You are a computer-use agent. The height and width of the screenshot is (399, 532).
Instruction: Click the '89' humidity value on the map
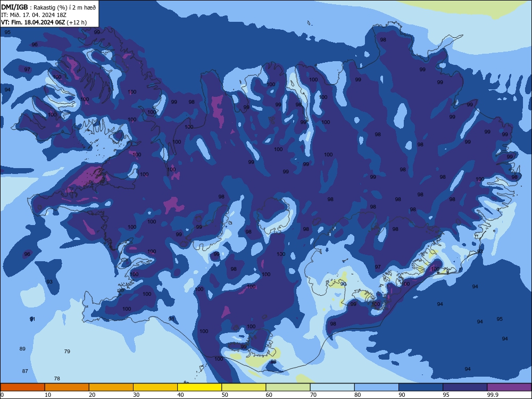(22, 349)
